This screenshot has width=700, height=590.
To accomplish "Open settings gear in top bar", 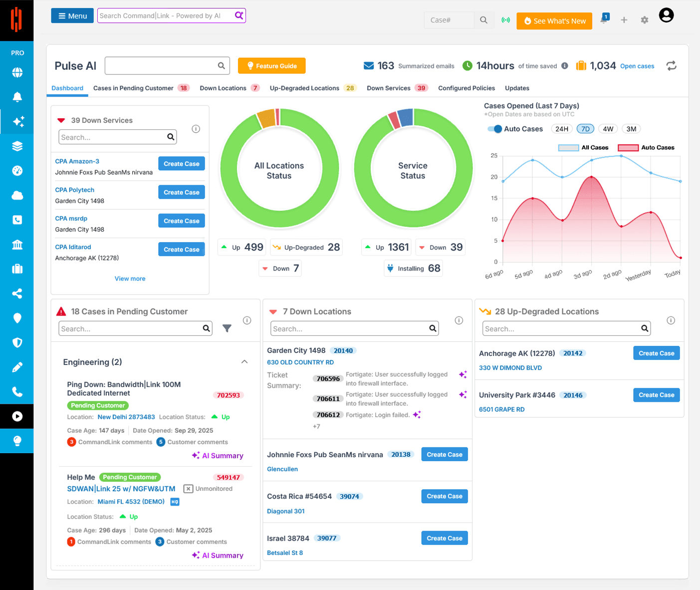I will tap(645, 20).
